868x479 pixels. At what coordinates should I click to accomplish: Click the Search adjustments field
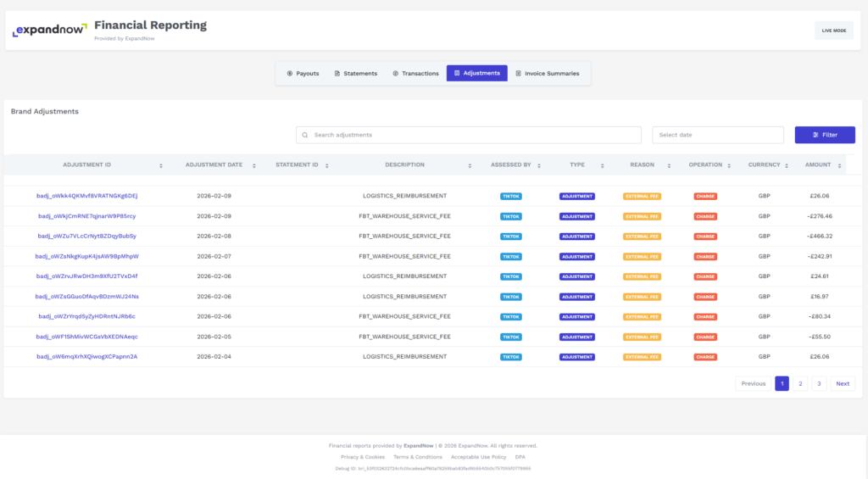[x=468, y=135]
